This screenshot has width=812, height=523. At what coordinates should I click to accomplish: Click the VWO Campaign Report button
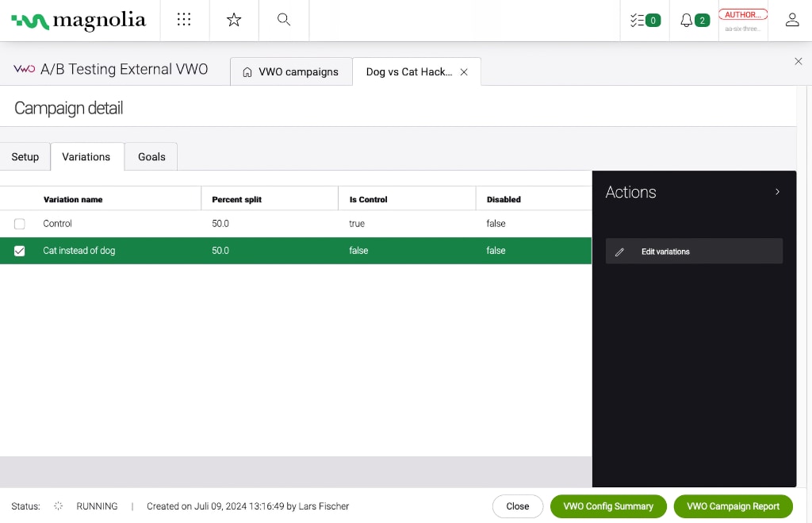coord(733,506)
